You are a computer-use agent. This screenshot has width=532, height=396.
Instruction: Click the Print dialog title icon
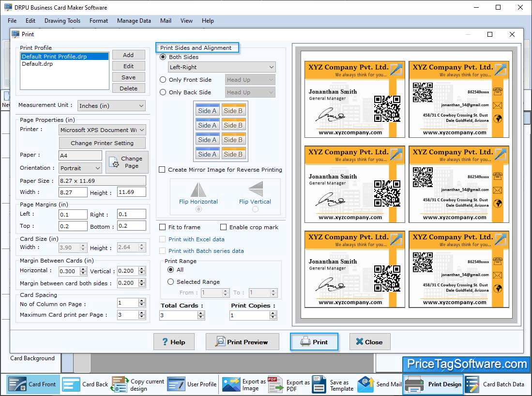click(15, 34)
